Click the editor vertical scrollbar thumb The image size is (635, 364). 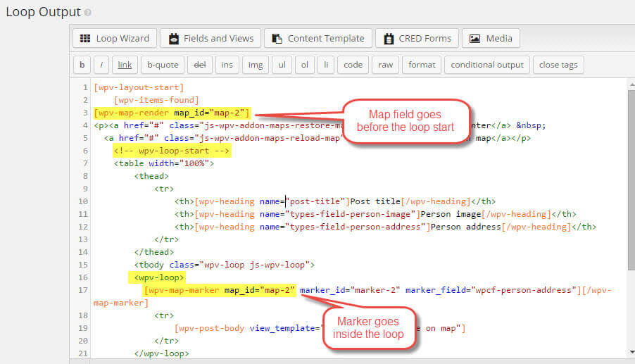631,180
